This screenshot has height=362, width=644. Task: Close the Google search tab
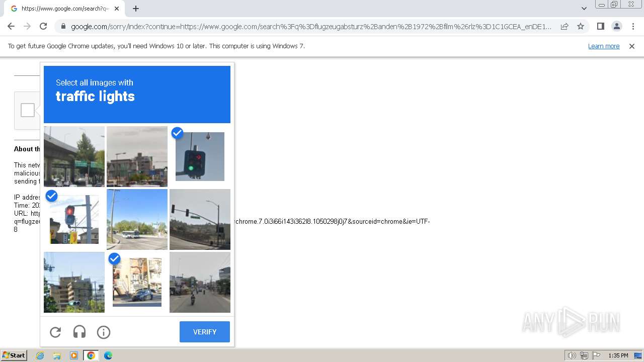click(x=117, y=9)
